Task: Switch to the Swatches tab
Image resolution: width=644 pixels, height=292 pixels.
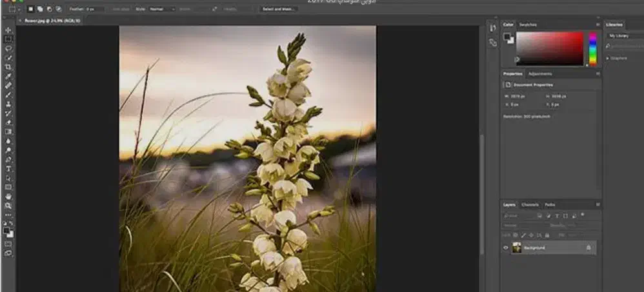Action: click(x=528, y=24)
